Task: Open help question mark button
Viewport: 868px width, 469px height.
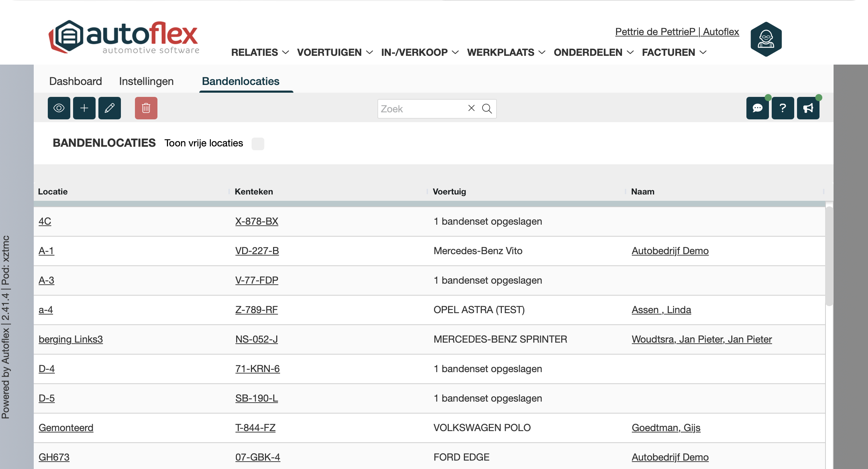Action: pyautogui.click(x=783, y=108)
